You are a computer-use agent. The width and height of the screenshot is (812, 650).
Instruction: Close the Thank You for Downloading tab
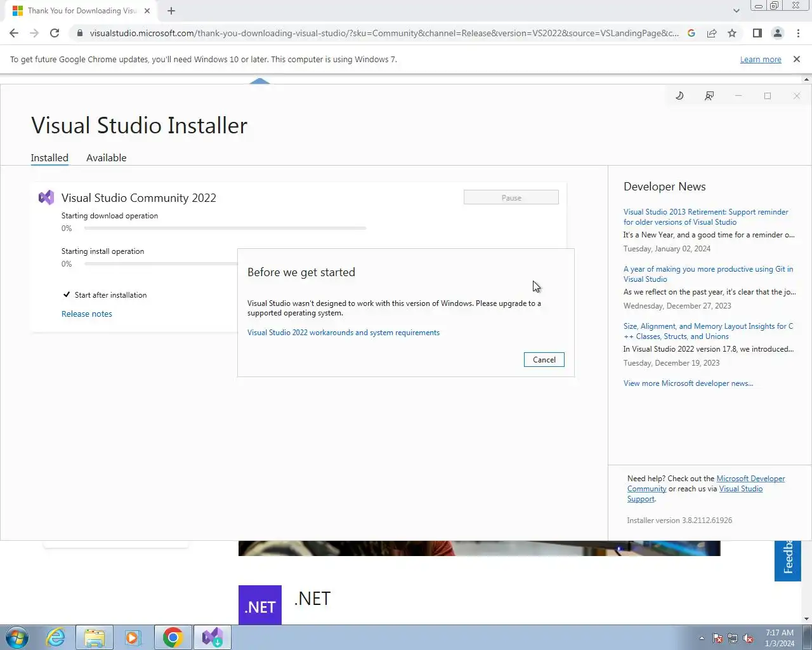coord(147,11)
